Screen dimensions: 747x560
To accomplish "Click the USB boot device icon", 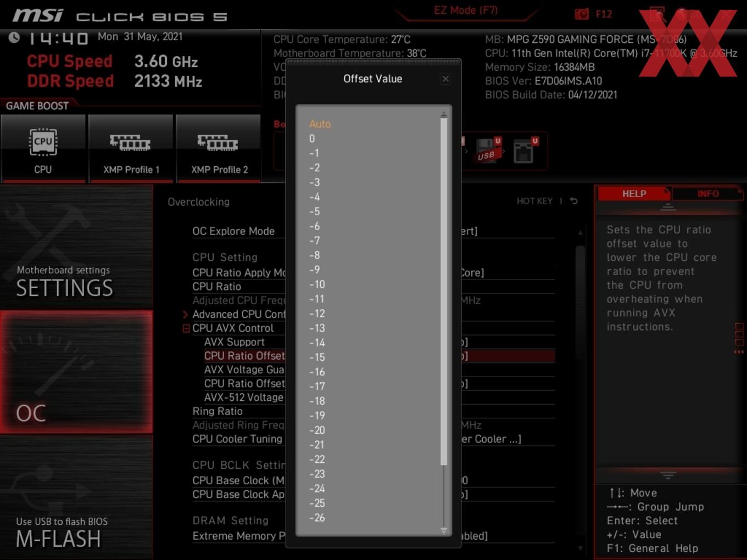I will pos(488,150).
